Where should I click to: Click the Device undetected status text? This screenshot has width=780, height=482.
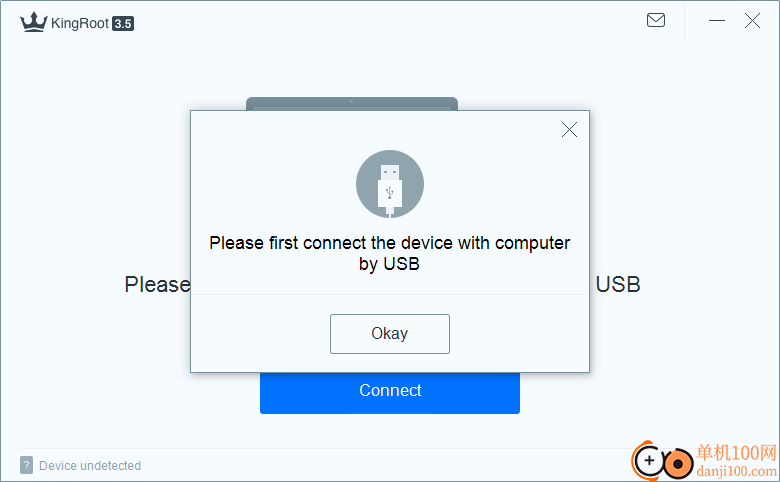coord(90,466)
